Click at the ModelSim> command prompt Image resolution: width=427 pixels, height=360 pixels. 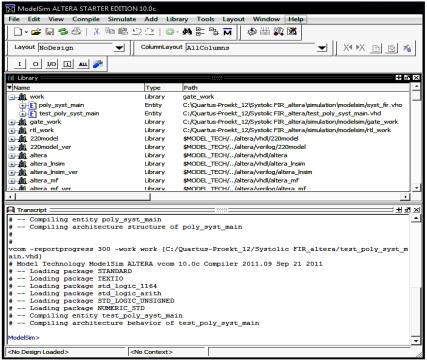pyautogui.click(x=23, y=338)
